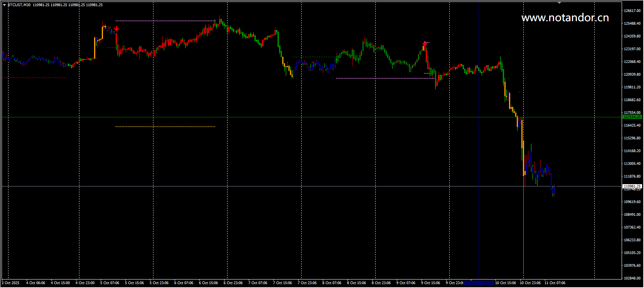
Task: Click the 126617.00 label on the price axis
Action: tap(632, 11)
